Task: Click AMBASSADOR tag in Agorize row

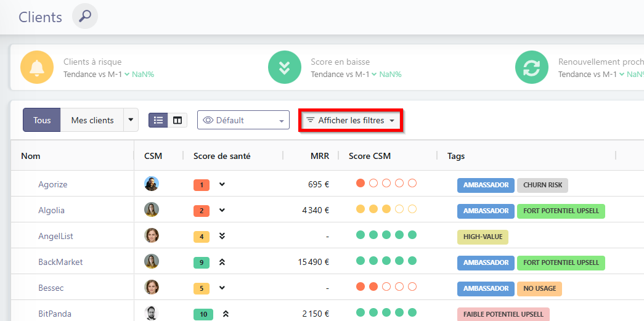Action: click(486, 185)
